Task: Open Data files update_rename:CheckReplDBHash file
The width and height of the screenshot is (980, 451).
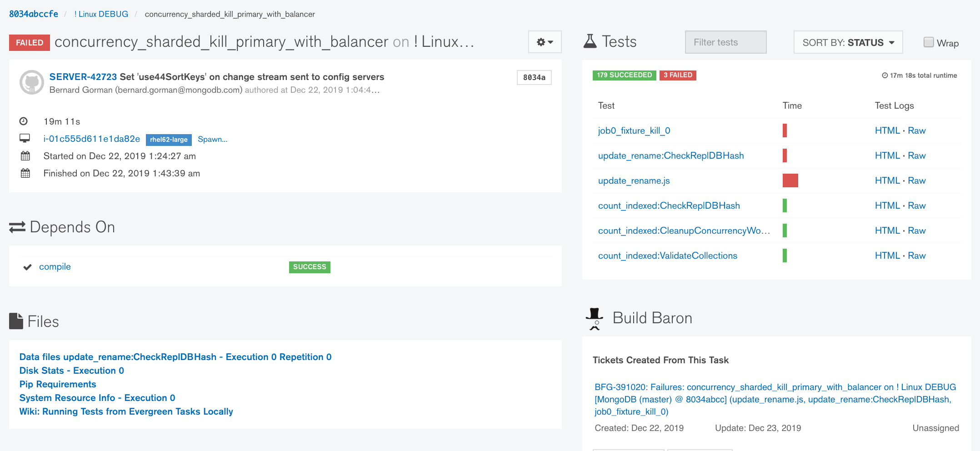Action: click(x=175, y=357)
